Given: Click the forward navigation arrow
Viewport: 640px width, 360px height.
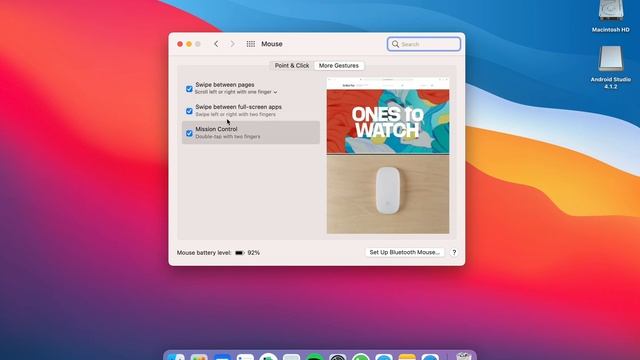Looking at the screenshot, I should pyautogui.click(x=232, y=44).
